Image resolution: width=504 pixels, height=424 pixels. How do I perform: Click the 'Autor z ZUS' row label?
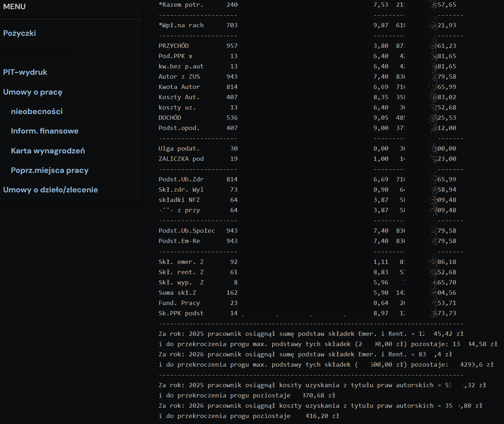[x=179, y=77]
